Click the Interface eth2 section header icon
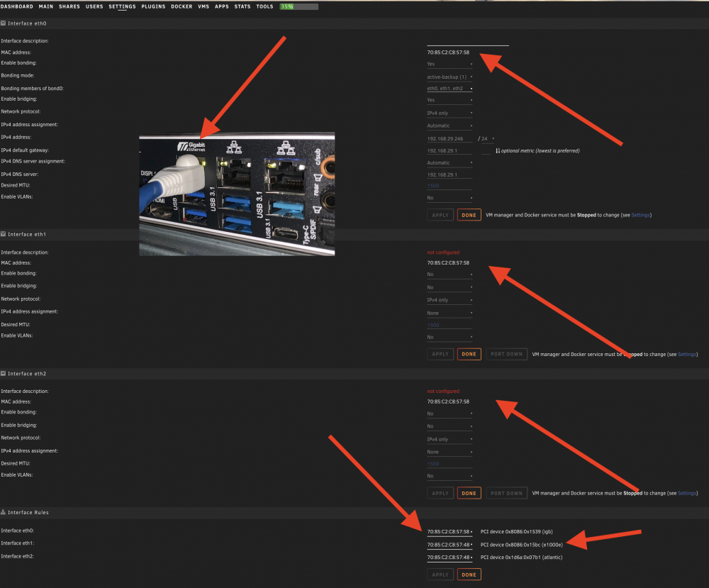 [3, 374]
